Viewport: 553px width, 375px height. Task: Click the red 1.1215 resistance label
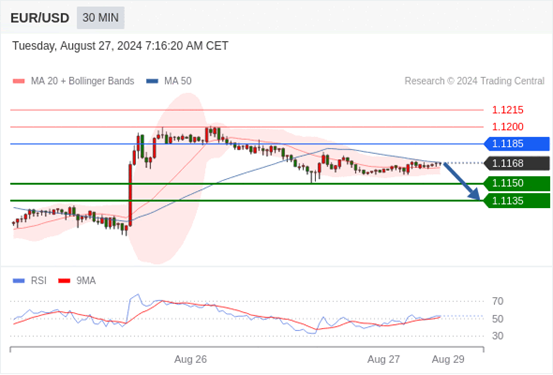[x=508, y=110]
